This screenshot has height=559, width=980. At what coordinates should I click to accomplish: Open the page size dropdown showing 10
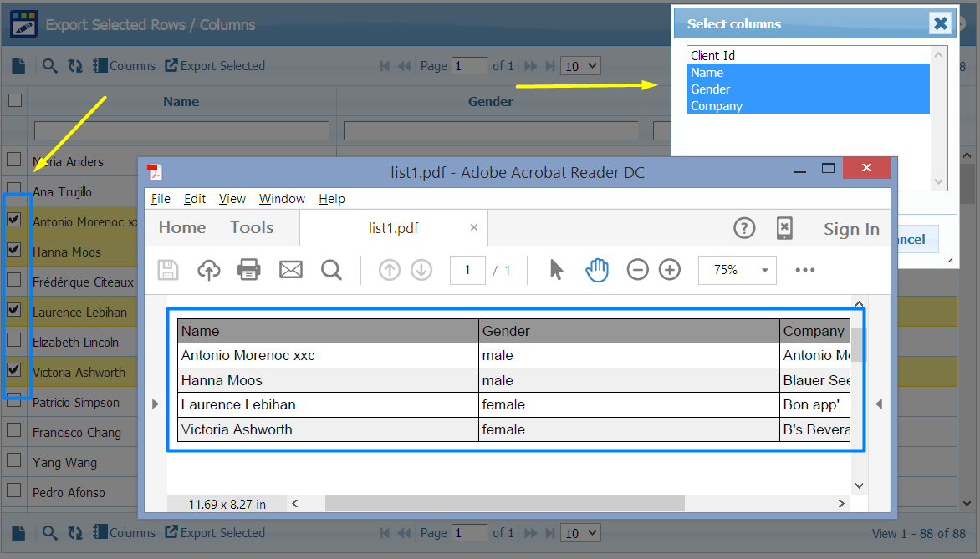click(x=580, y=65)
